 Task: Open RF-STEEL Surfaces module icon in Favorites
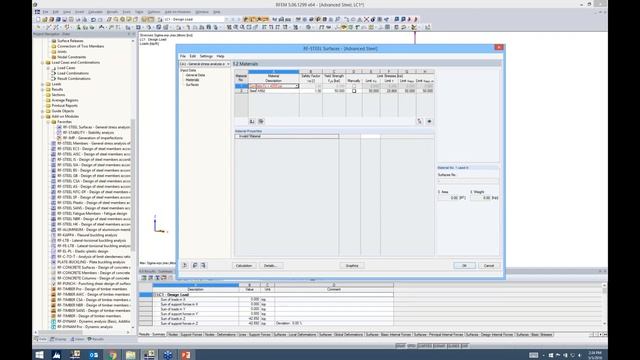pos(59,127)
